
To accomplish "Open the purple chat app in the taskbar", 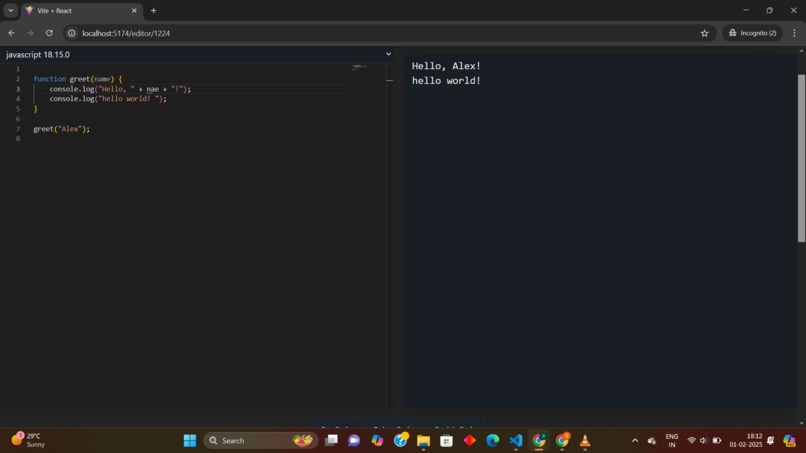I will tap(354, 441).
